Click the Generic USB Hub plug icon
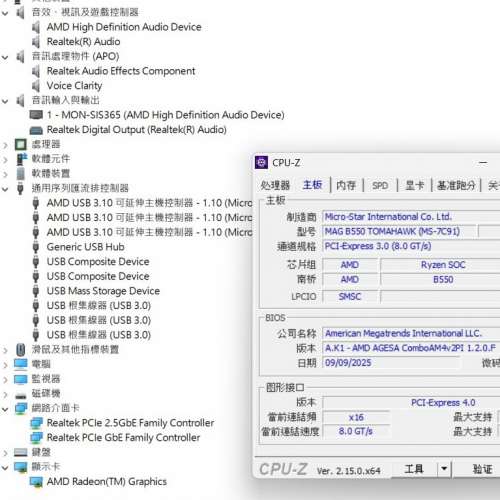This screenshot has width=500, height=500. [x=36, y=247]
